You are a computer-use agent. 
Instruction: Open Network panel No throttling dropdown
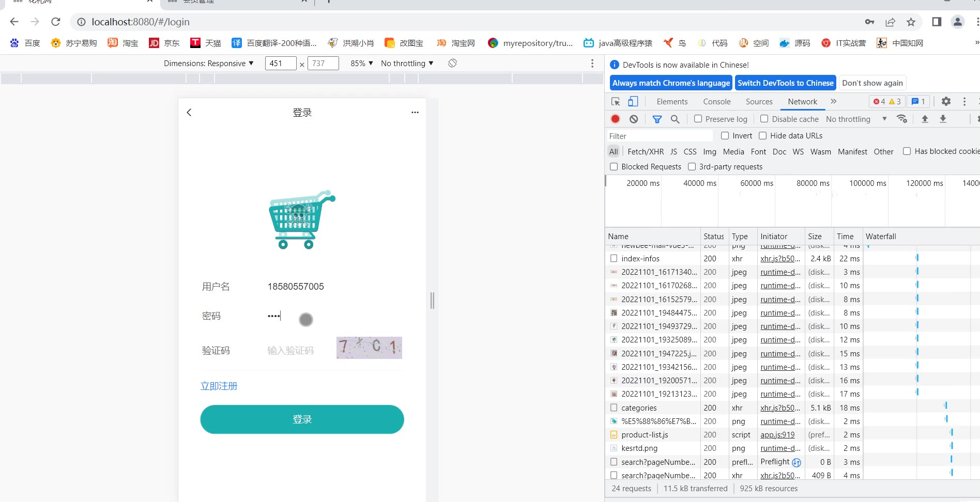[x=856, y=119]
